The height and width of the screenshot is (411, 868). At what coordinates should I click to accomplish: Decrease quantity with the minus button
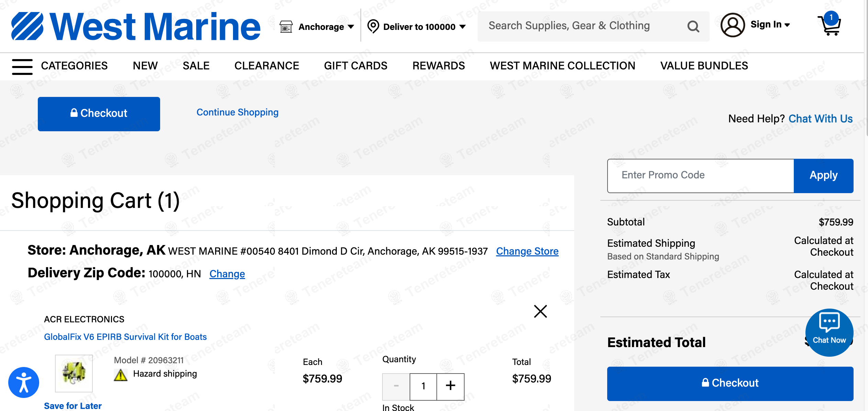(396, 386)
